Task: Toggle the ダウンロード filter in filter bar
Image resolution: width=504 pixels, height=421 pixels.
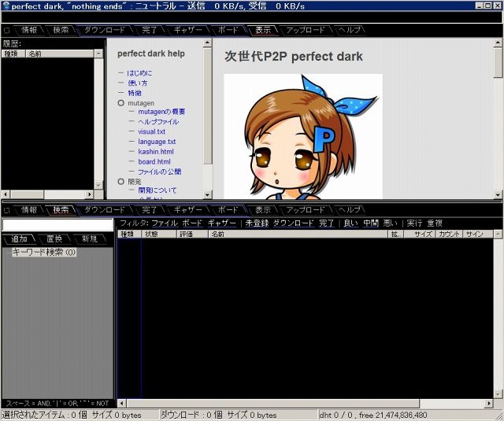Action: pyautogui.click(x=294, y=223)
